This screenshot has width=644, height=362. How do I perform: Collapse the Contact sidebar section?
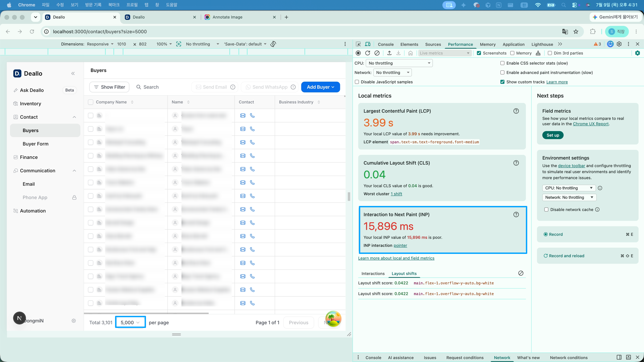[x=74, y=117]
